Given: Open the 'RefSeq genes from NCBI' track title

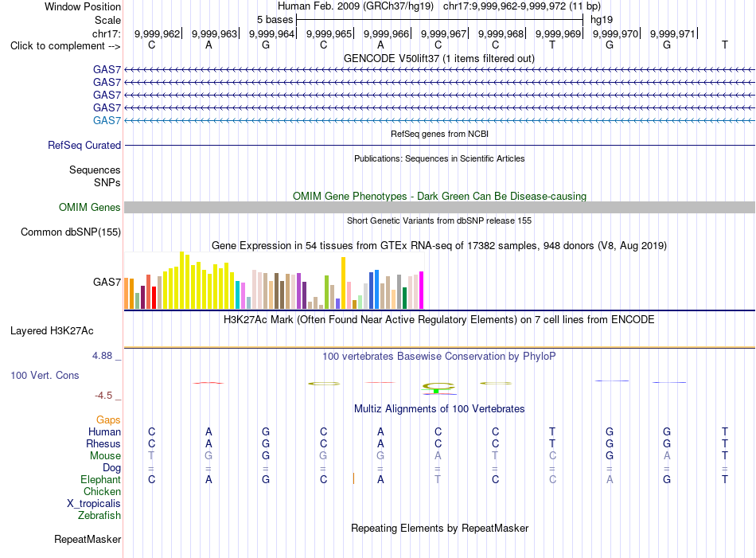Looking at the screenshot, I should point(439,134).
